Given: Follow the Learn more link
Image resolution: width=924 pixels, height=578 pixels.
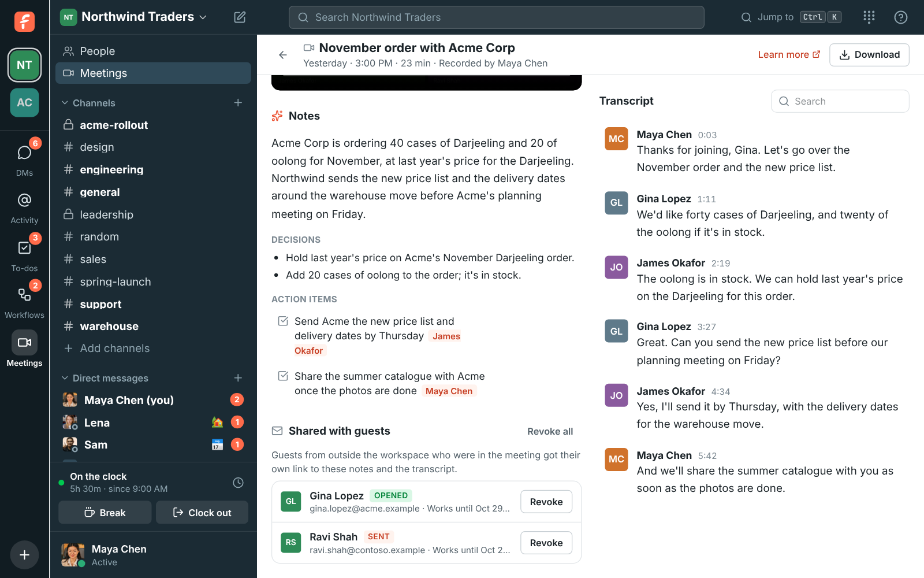Looking at the screenshot, I should [x=789, y=54].
